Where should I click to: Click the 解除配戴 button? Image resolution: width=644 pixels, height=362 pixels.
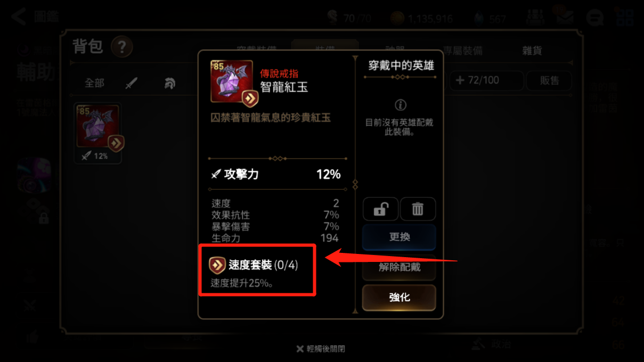(400, 267)
